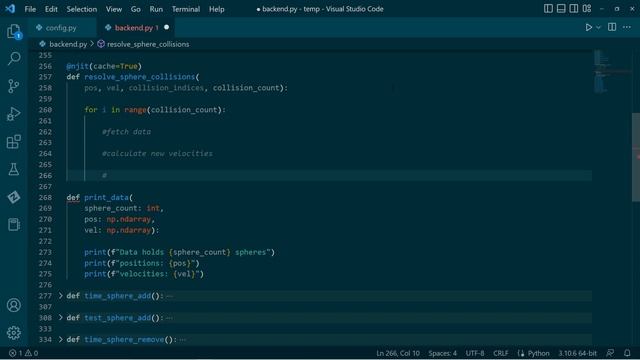This screenshot has height=360, width=640.
Task: Change encoding via UTF-8
Action: (x=475, y=353)
